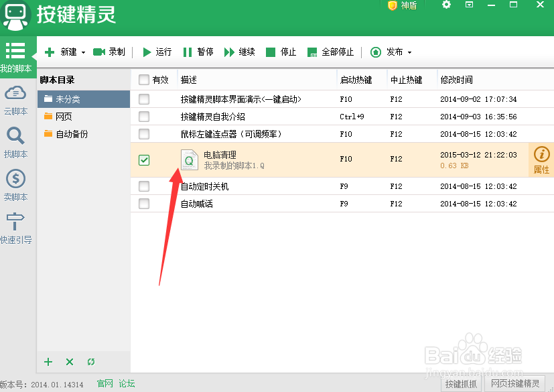Open settings via gear icon
The height and width of the screenshot is (392, 554).
[446, 5]
